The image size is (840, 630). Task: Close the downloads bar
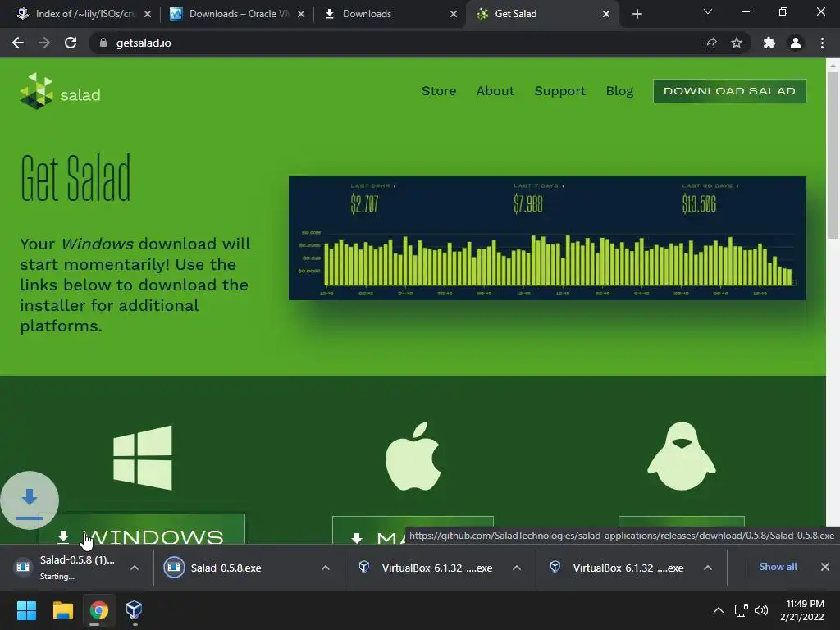825,567
